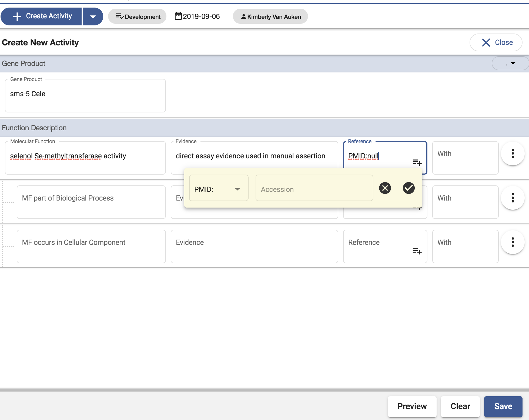Screen dimensions: 529x420
Task: Confirm the PMID entry with the checkmark icon
Action: 409,188
